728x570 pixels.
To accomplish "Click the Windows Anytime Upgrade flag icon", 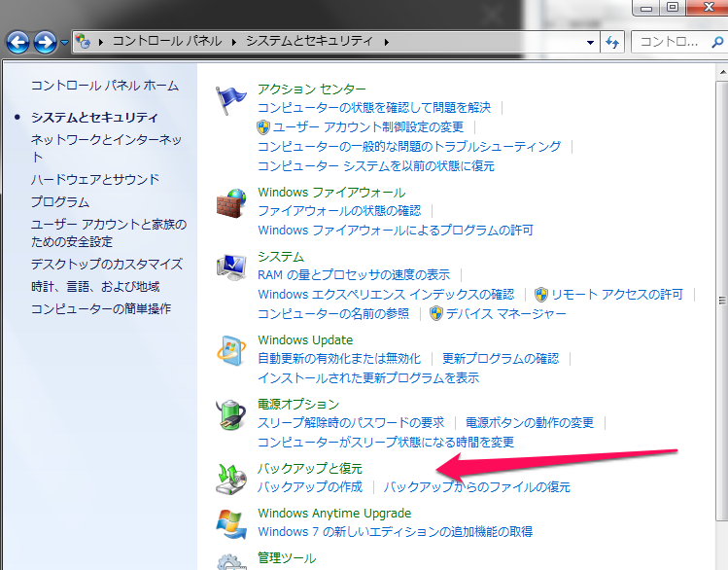I will pyautogui.click(x=230, y=524).
